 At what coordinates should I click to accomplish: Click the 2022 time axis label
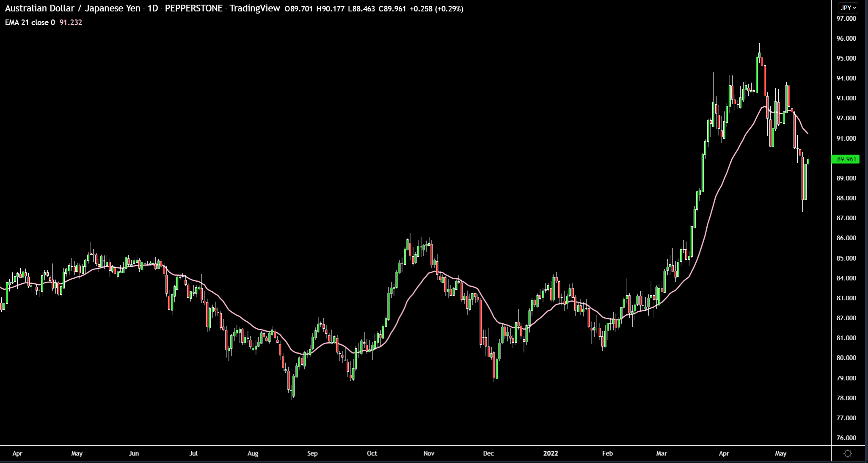click(x=551, y=454)
